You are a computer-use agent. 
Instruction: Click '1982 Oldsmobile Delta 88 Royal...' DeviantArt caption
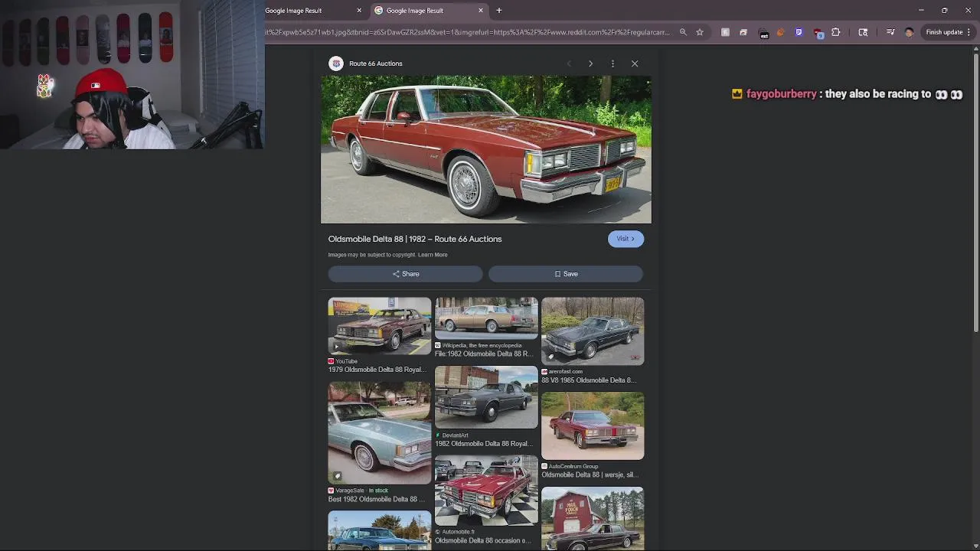(x=484, y=444)
